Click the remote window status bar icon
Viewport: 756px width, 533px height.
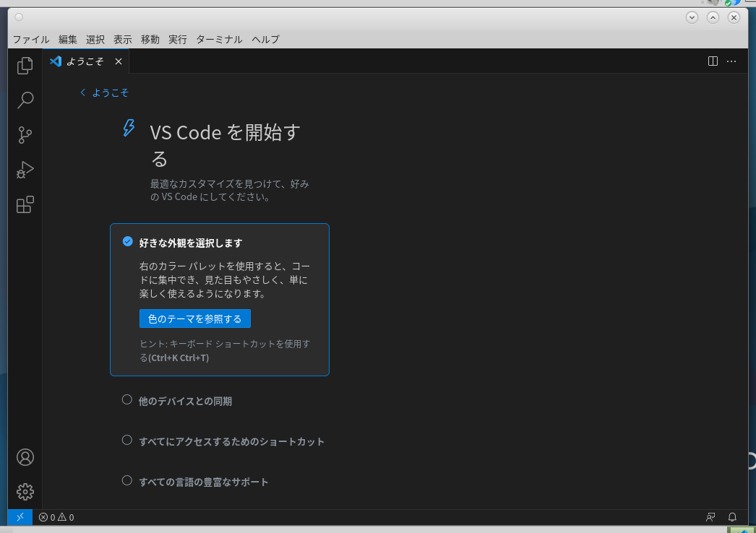[20, 517]
